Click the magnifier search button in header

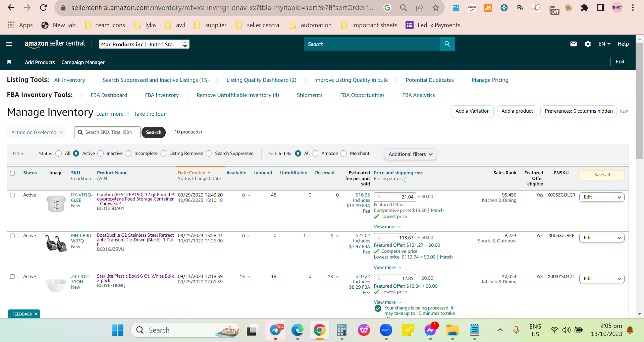pos(447,44)
